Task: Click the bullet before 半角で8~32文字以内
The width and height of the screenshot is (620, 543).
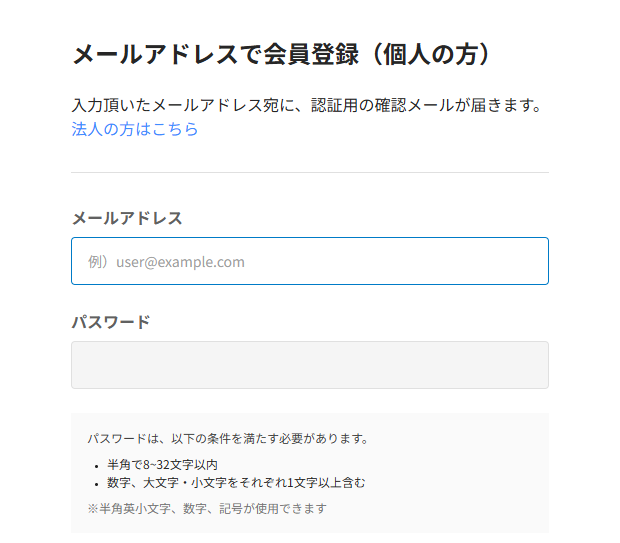Action: point(97,466)
